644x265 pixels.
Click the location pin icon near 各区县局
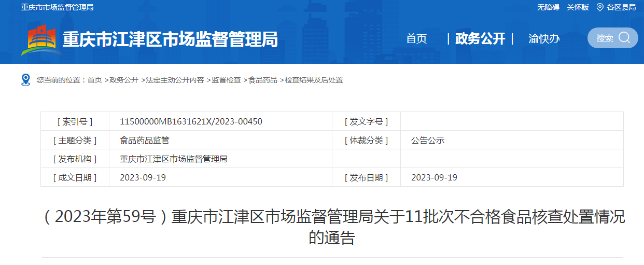pos(600,7)
